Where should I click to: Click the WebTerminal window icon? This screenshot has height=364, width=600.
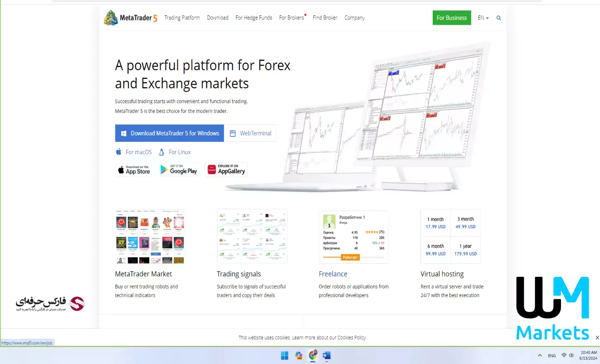pos(233,133)
